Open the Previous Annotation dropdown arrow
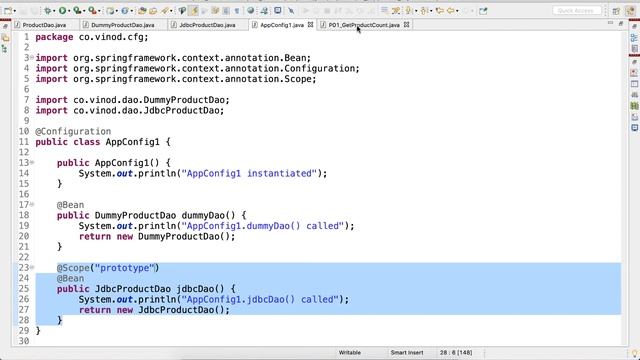 (x=431, y=11)
